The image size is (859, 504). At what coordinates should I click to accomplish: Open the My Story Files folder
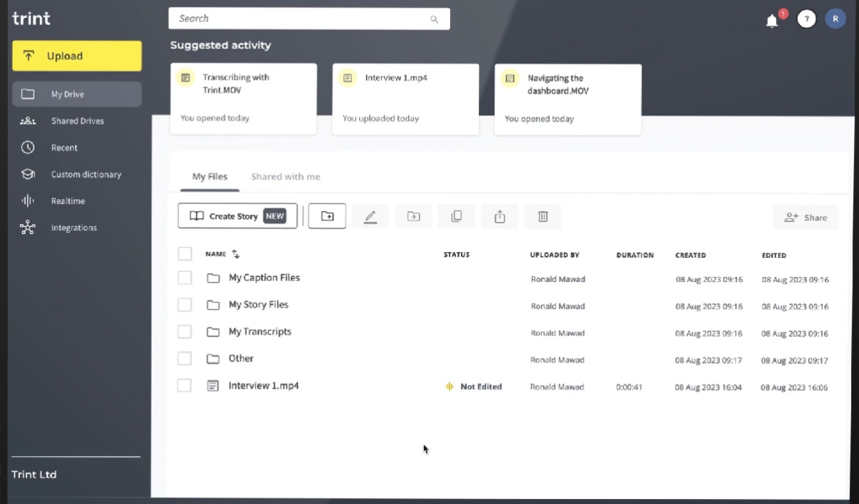258,305
